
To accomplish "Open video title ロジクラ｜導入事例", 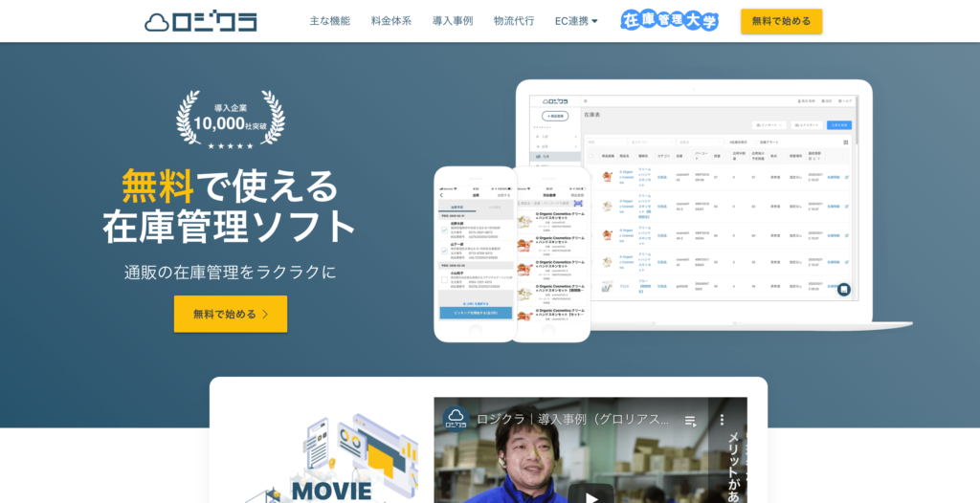I will 573,419.
